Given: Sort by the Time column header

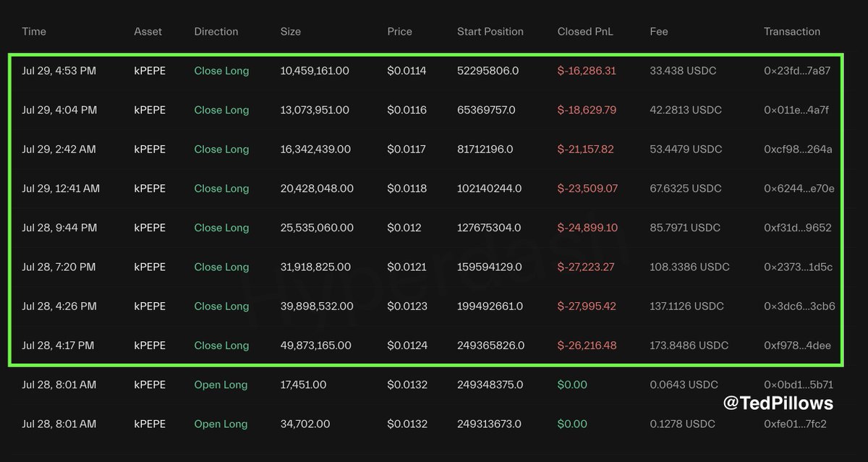Looking at the screenshot, I should tap(34, 32).
